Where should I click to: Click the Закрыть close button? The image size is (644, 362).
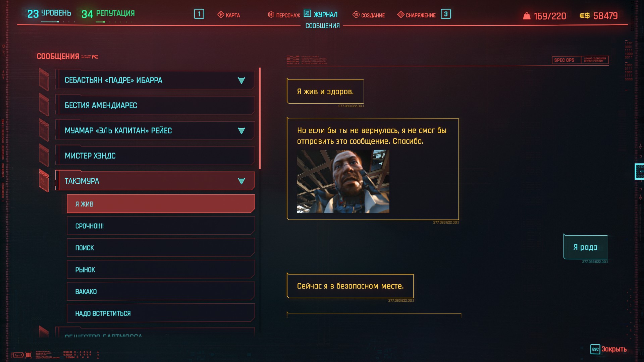pos(608,349)
